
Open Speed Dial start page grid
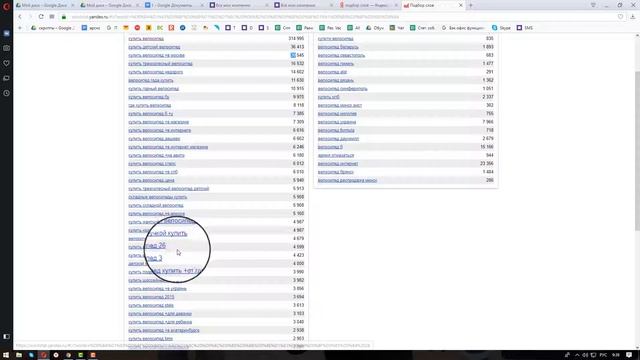[52, 17]
